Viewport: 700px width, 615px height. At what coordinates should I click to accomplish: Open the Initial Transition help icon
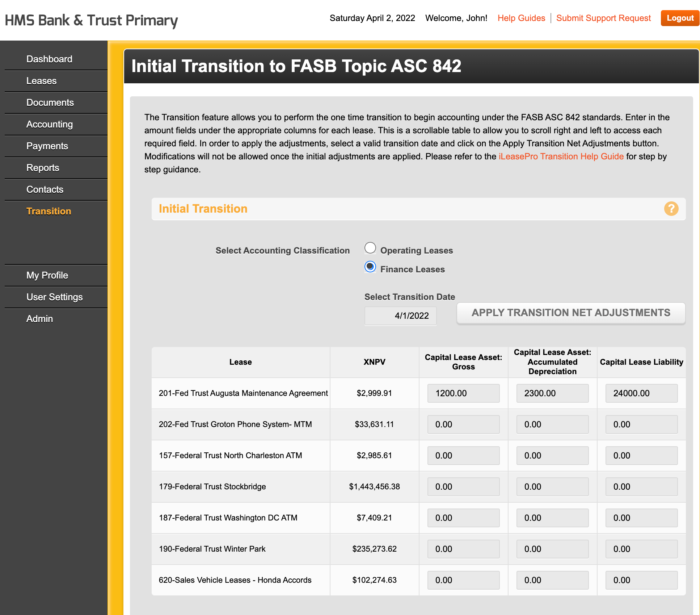pyautogui.click(x=671, y=209)
